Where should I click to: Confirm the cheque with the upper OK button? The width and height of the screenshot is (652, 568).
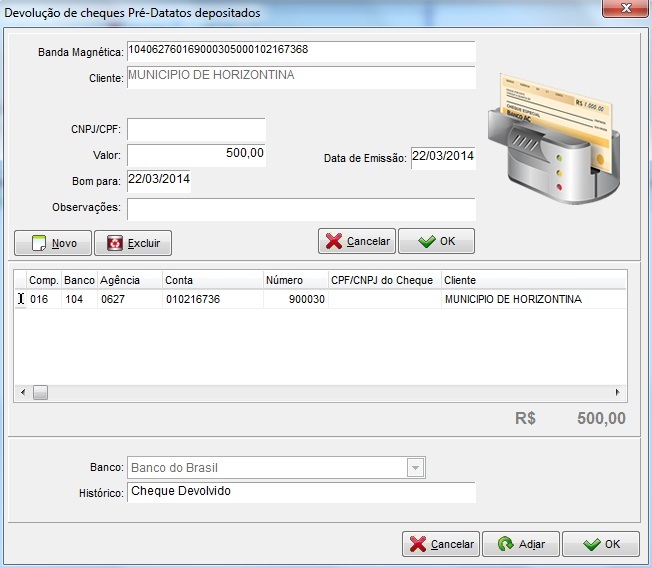tap(436, 242)
